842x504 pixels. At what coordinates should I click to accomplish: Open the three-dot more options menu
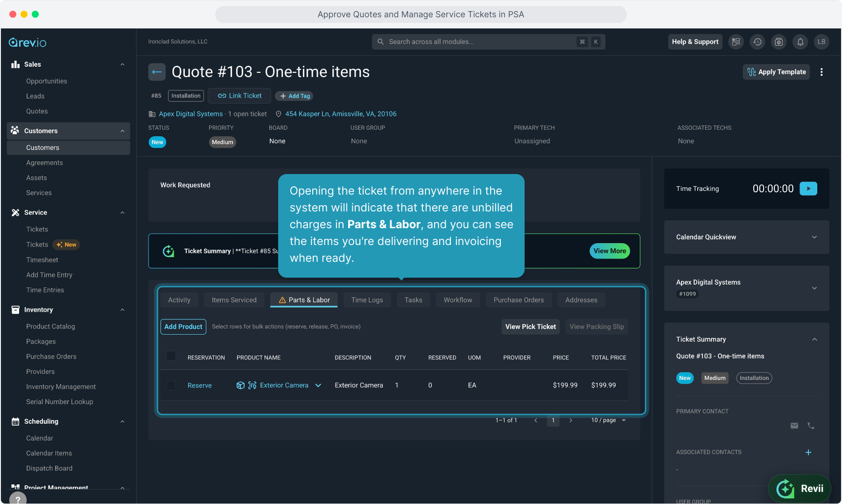click(x=821, y=72)
